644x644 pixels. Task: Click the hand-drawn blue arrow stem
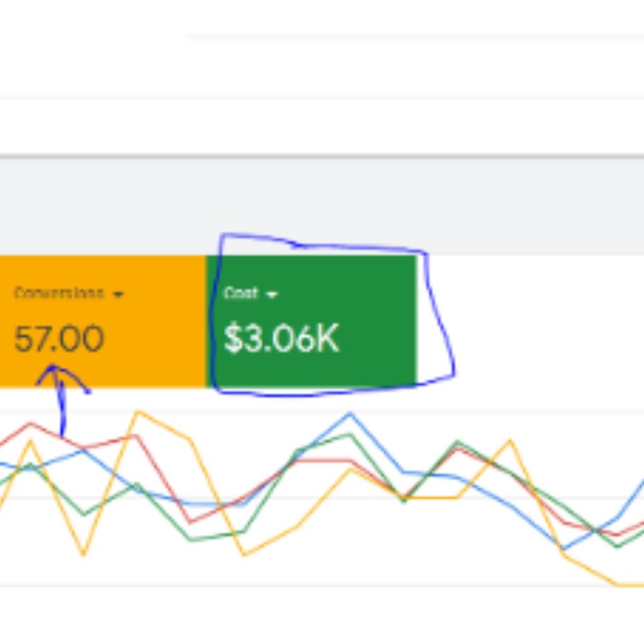tap(62, 409)
